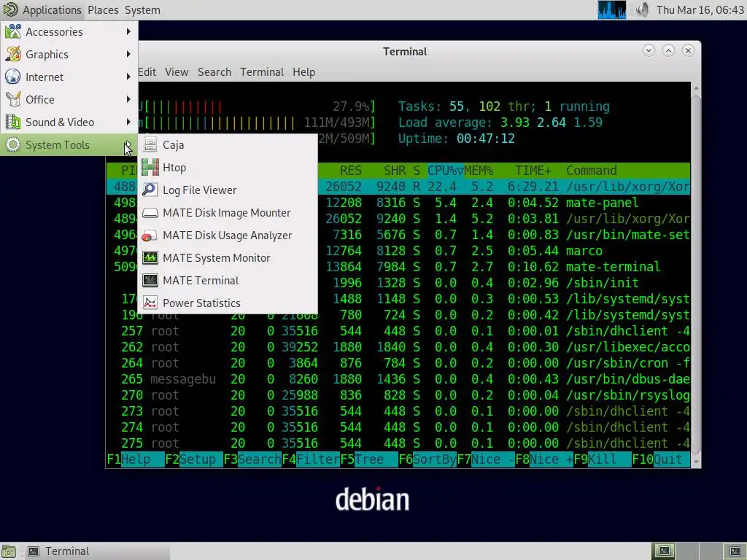Click F7 Nice - in htop footer
This screenshot has height=560, width=747.
coord(486,459)
